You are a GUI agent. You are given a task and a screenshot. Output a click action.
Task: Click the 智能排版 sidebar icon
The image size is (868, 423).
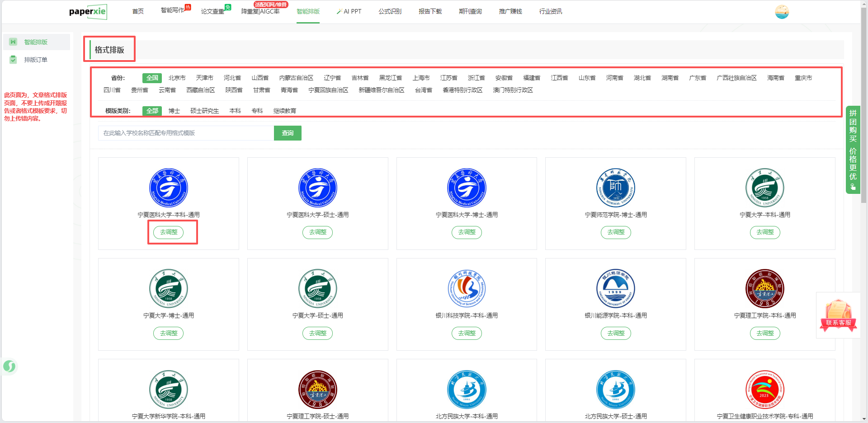tap(13, 42)
